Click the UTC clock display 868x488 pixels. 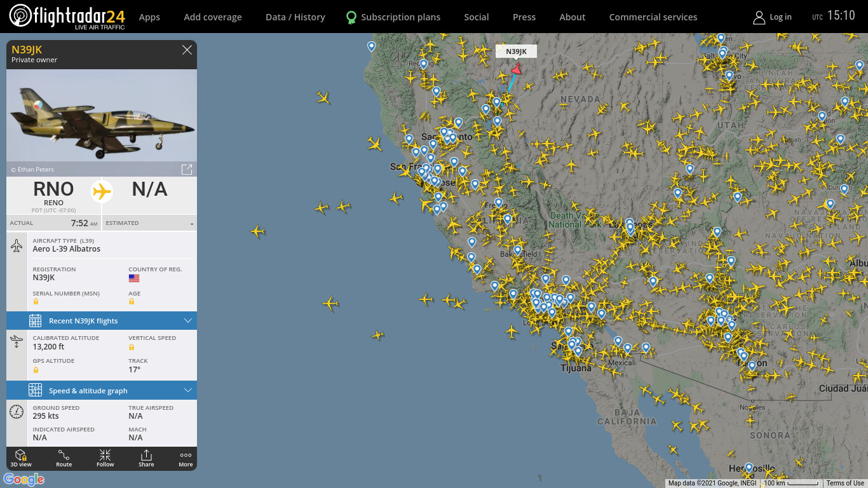click(834, 16)
